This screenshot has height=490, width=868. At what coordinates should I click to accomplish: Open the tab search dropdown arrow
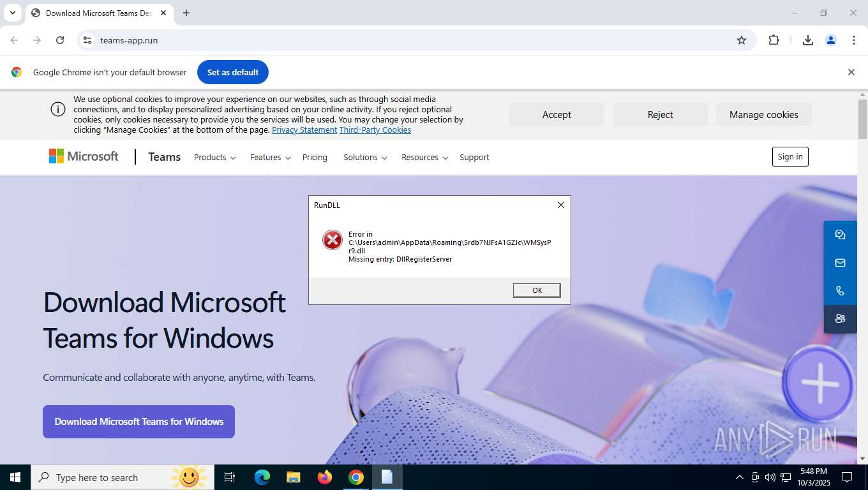click(x=12, y=13)
